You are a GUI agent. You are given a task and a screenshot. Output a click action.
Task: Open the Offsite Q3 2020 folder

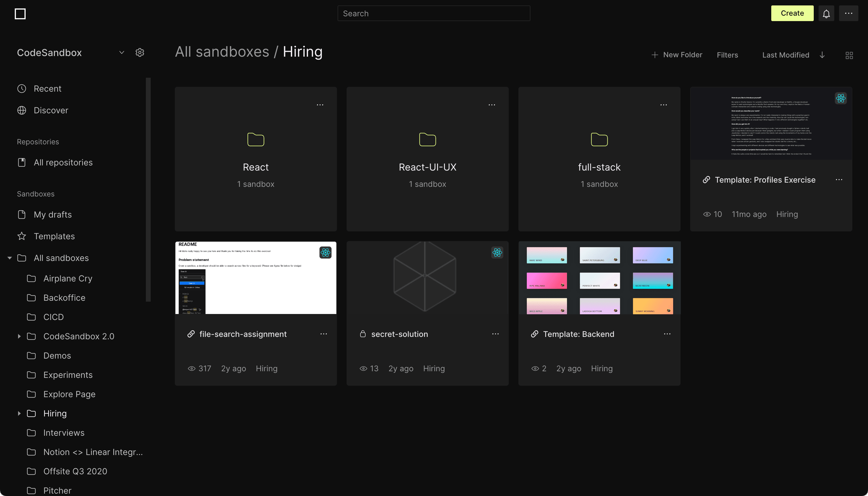[x=75, y=471]
